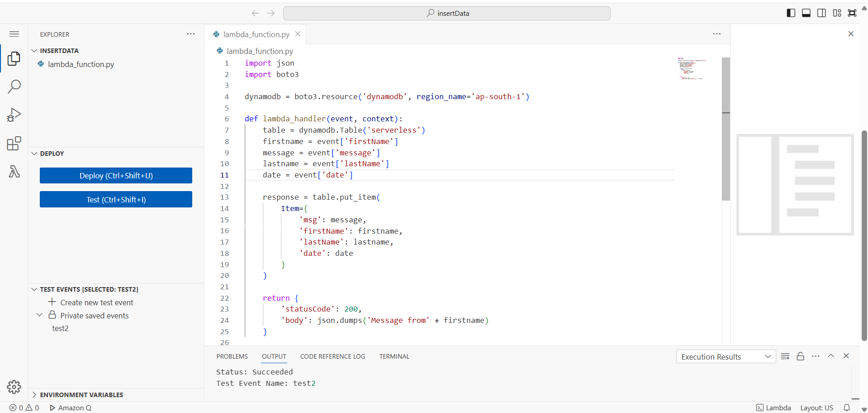Click the fullscreen editor icon
The image size is (868, 413).
tap(852, 13)
